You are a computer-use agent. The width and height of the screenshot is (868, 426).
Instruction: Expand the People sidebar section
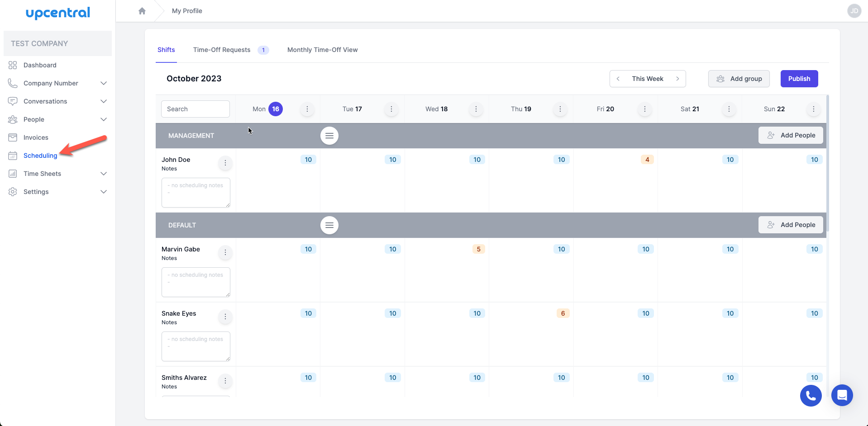[103, 119]
